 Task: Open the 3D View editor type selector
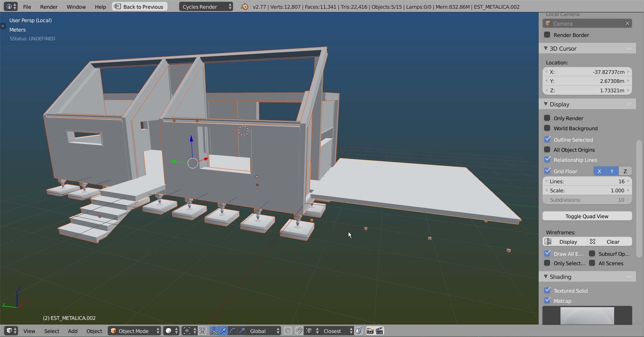pos(11,331)
